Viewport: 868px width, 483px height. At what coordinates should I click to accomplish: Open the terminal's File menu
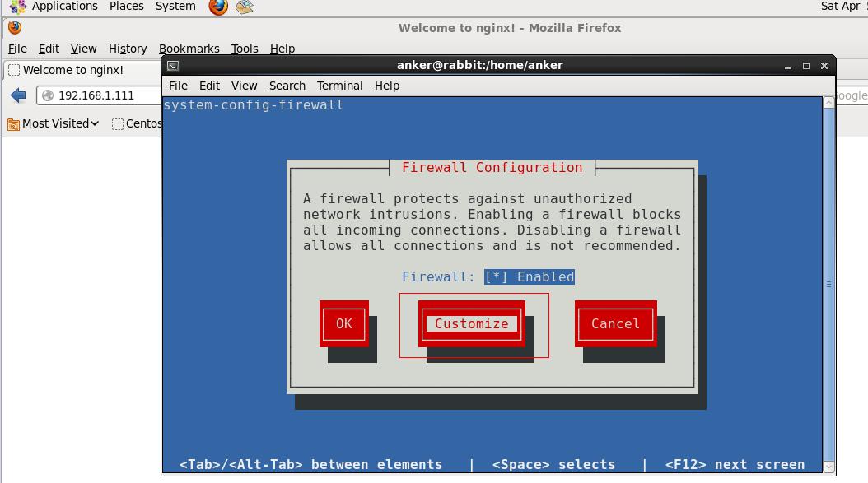pyautogui.click(x=178, y=86)
